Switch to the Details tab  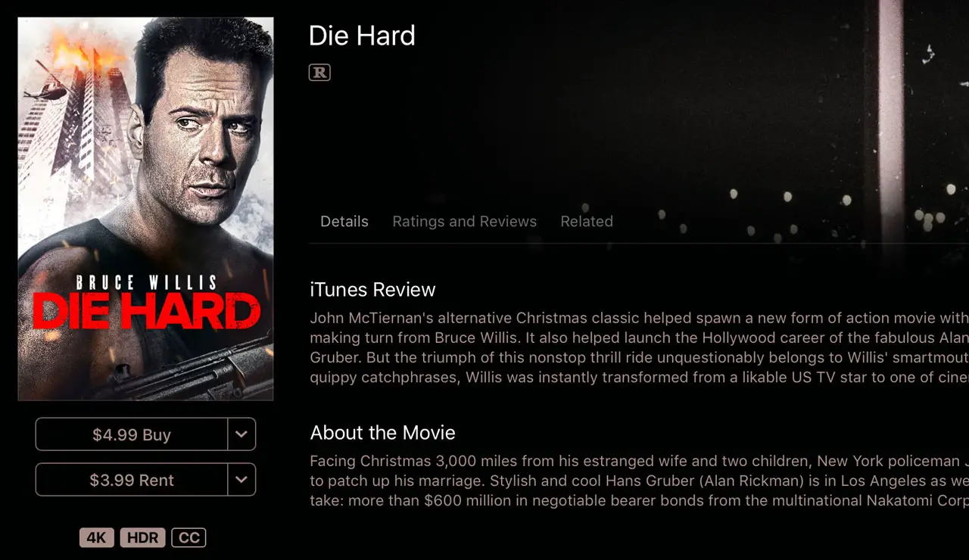[x=344, y=222]
